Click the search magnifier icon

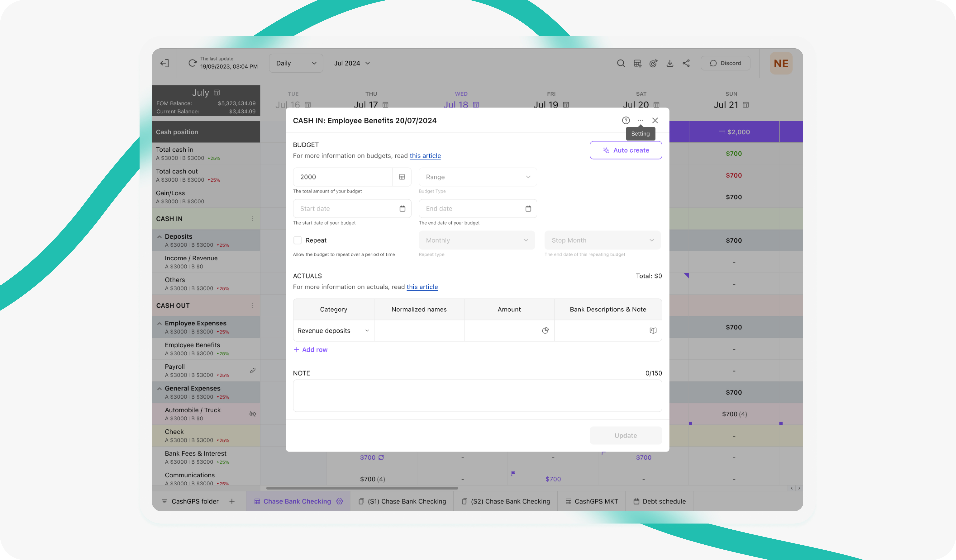pos(621,63)
